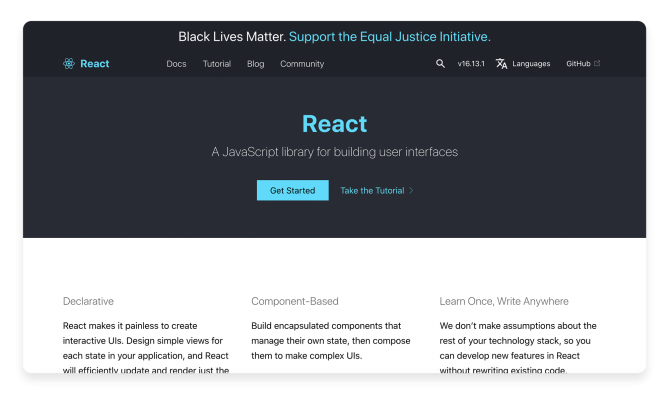Image resolution: width=670 pixels, height=405 pixels.
Task: Open the Languages link
Action: coord(531,64)
